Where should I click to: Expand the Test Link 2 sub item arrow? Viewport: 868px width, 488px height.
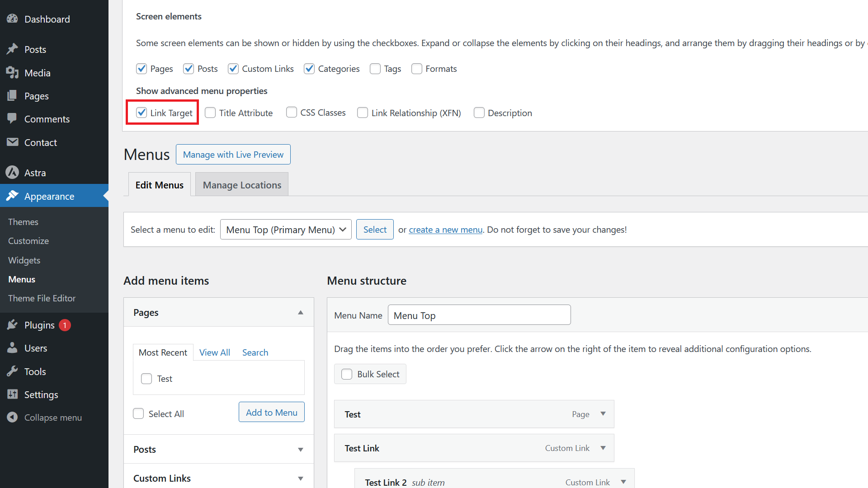click(623, 482)
